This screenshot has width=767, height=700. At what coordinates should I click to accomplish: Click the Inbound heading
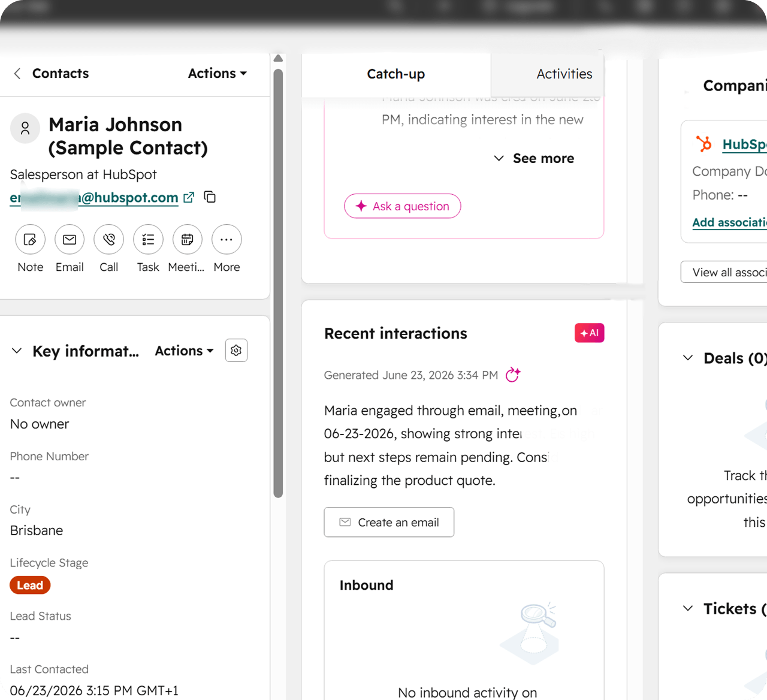coord(367,585)
